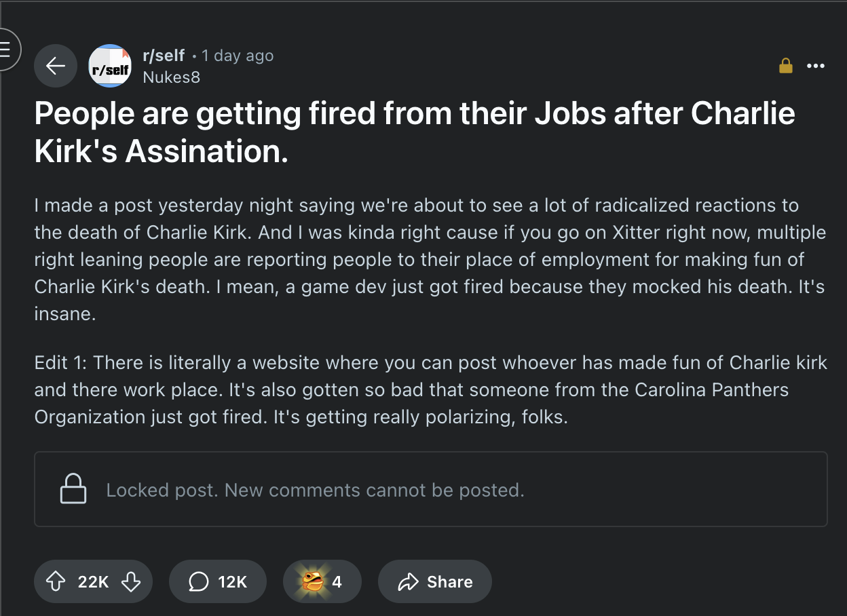
Task: Upvote the post
Action: (55, 581)
